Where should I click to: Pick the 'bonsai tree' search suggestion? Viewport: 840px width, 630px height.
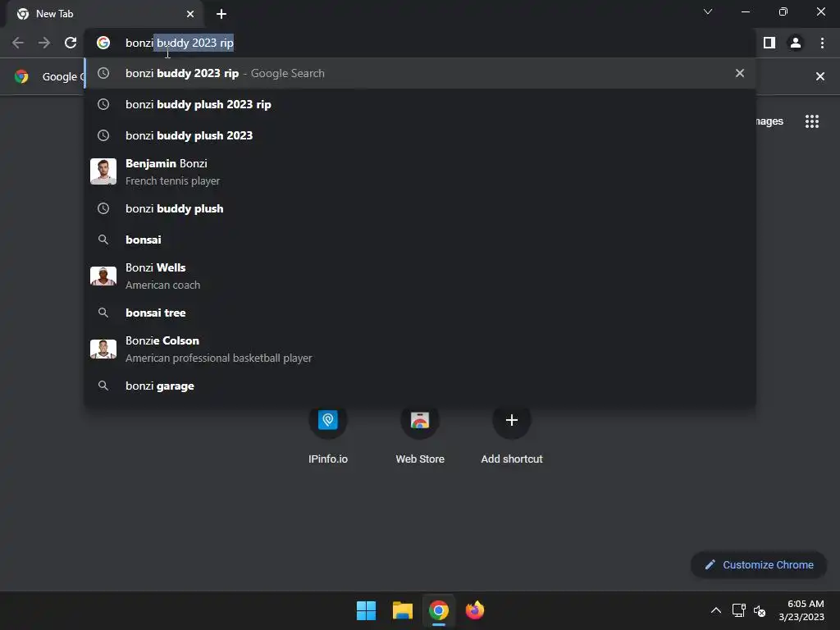pos(420,313)
